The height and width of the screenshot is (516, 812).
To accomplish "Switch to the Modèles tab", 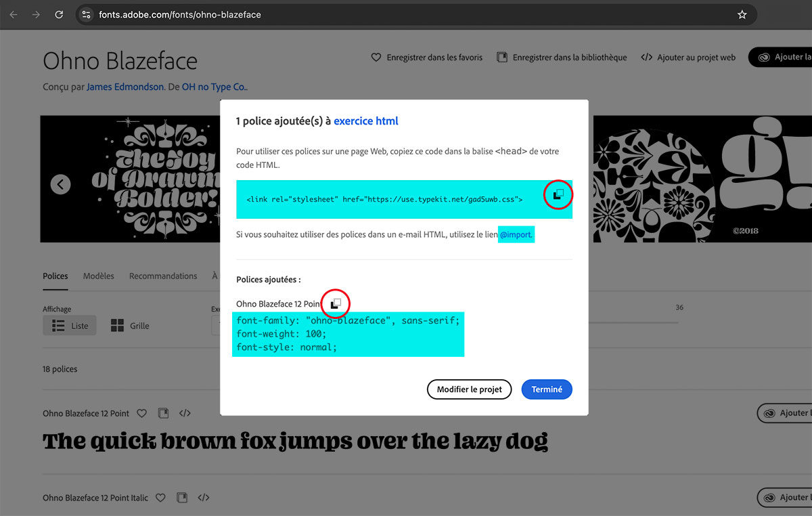I will pyautogui.click(x=98, y=276).
